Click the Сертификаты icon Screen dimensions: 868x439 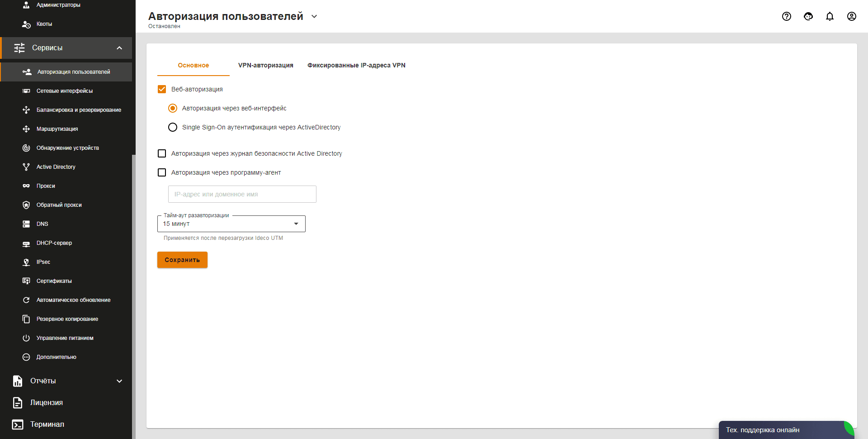(x=26, y=281)
